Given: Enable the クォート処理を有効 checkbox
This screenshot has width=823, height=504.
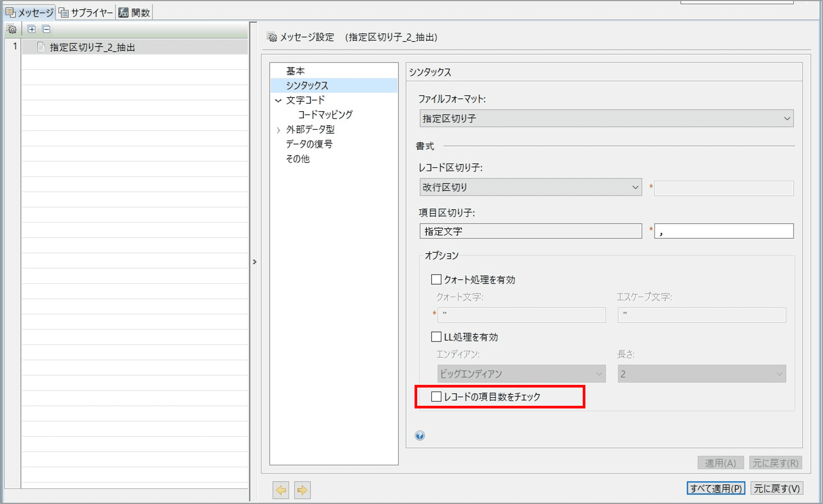Looking at the screenshot, I should 436,279.
